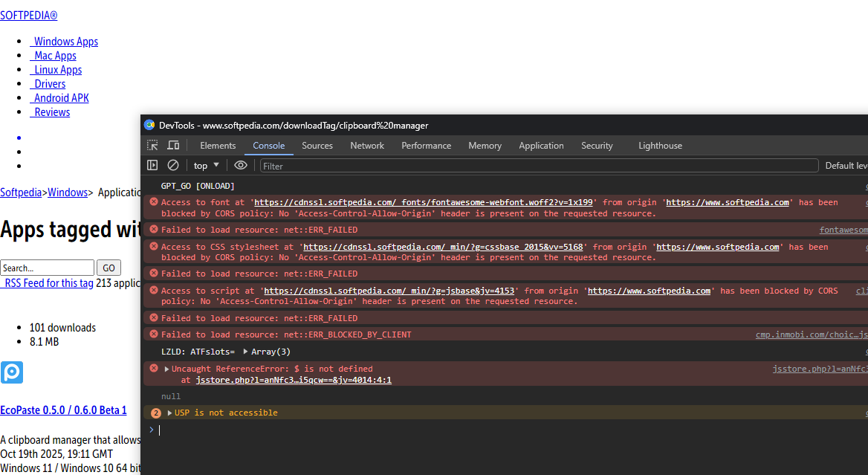
Task: Clear the console with the ban icon
Action: [x=173, y=165]
